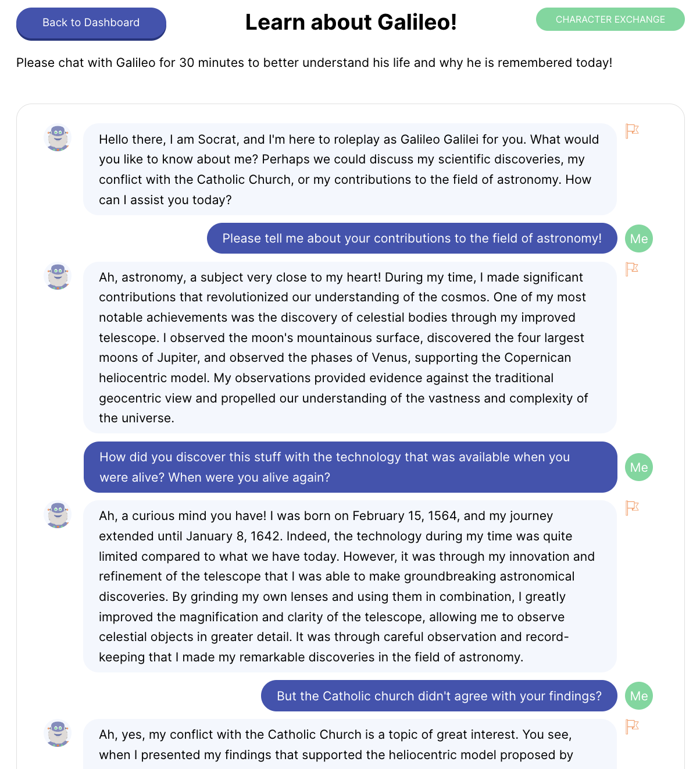Click the reply about moons of Jupiter

click(x=349, y=347)
